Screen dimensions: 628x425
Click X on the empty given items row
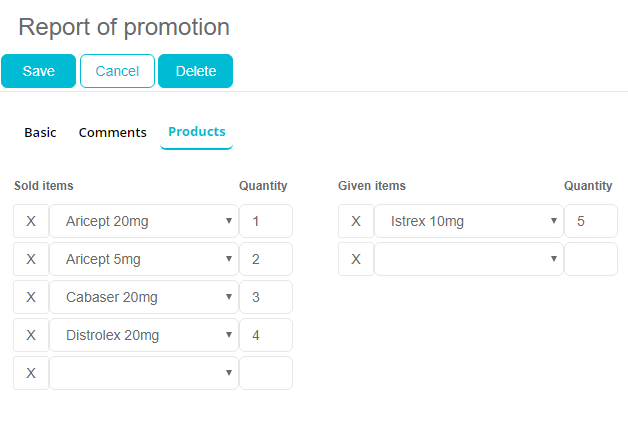coord(356,259)
